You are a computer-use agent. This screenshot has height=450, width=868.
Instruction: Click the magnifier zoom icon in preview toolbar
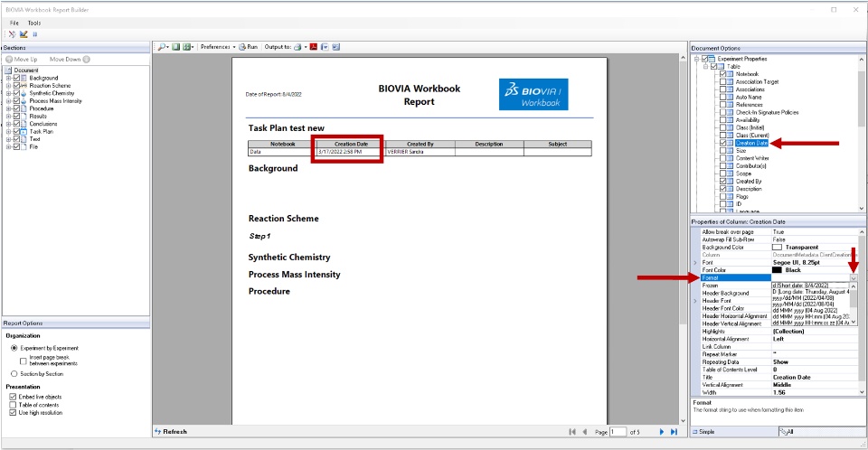(162, 47)
